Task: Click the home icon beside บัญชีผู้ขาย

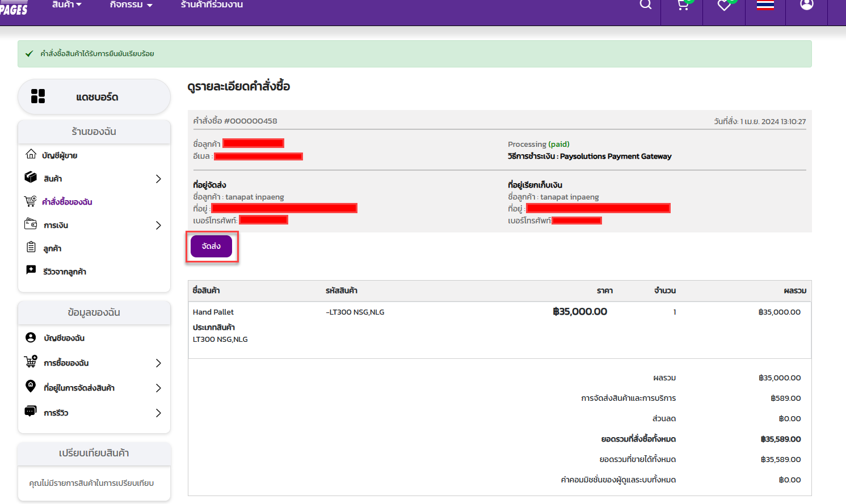Action: [31, 154]
